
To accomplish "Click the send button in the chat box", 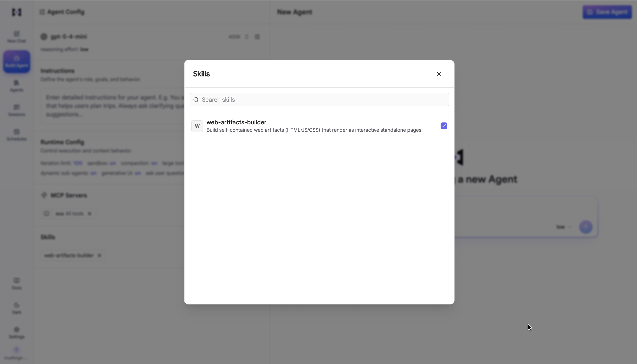I will click(x=585, y=227).
